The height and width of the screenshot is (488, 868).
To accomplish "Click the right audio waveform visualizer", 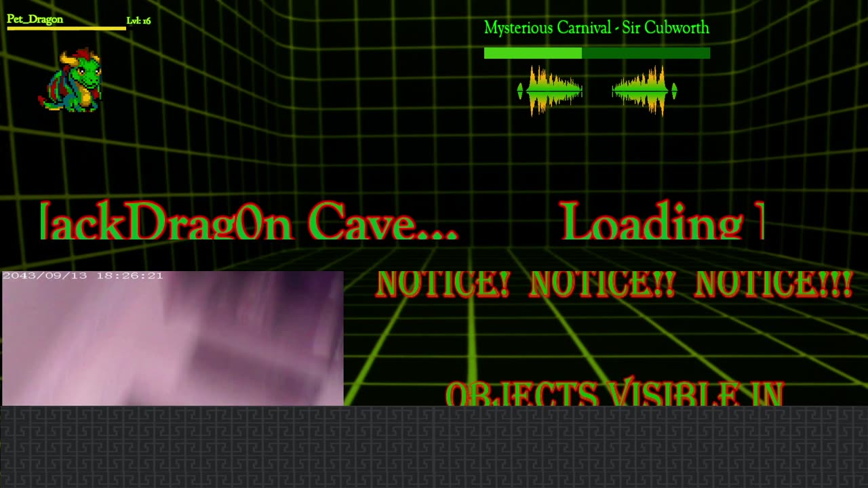I will [x=644, y=90].
